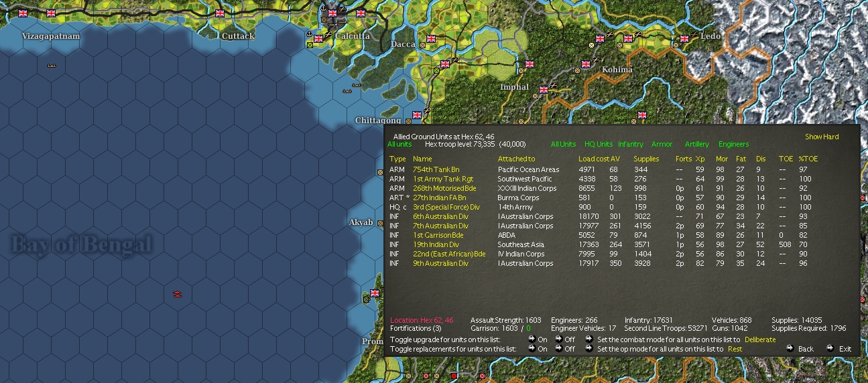Sort list by Xp column header
The height and width of the screenshot is (383, 868).
700,159
